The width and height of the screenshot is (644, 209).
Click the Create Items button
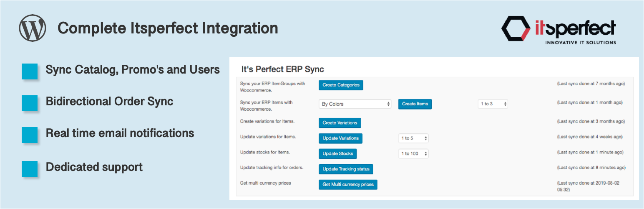tap(415, 104)
